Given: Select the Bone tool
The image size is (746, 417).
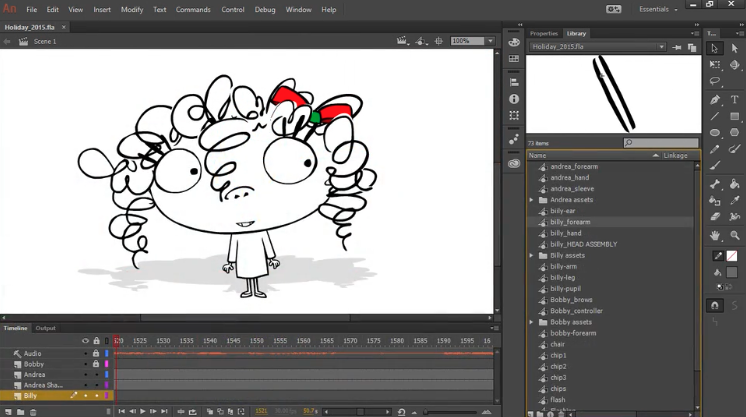Looking at the screenshot, I should tap(715, 184).
